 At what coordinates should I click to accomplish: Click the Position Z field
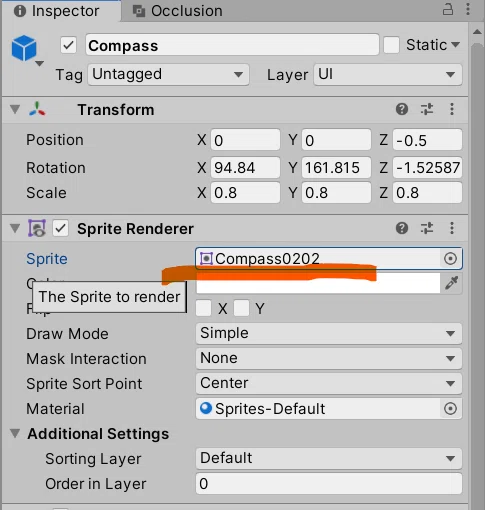[x=427, y=140]
